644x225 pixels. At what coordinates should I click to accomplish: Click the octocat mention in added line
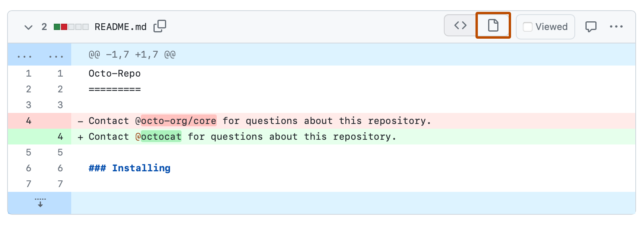[x=161, y=137]
